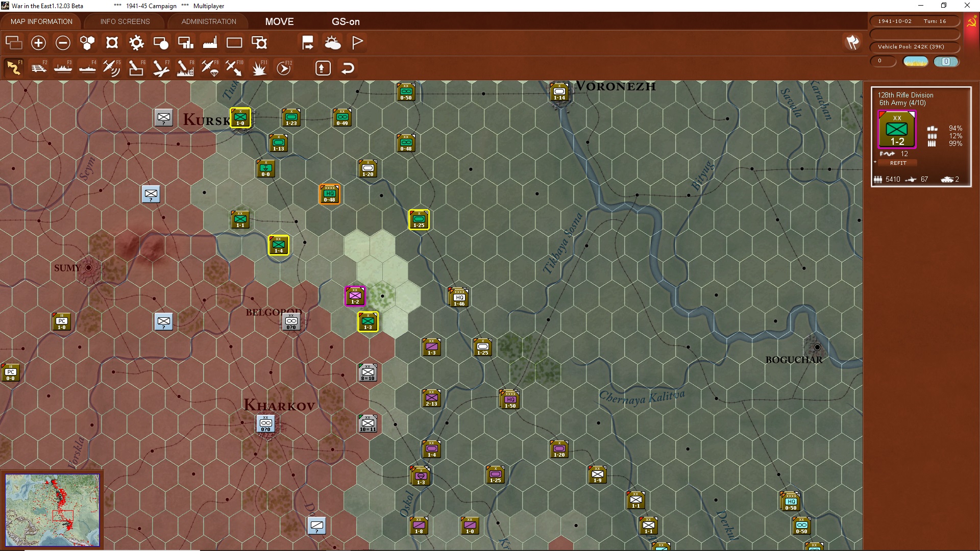Select the HQ 1-46 counter on map
980x551 pixels.
point(459,297)
